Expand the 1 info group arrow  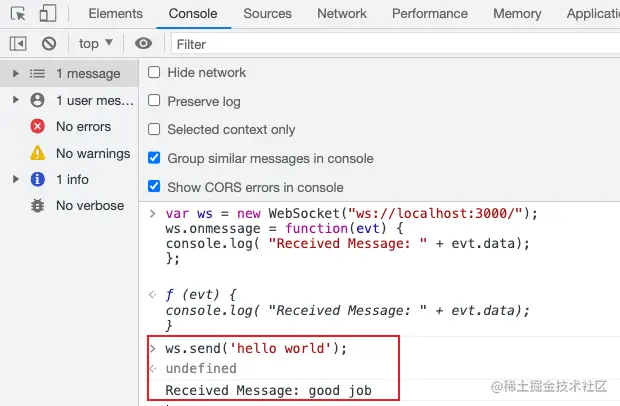pyautogui.click(x=15, y=179)
